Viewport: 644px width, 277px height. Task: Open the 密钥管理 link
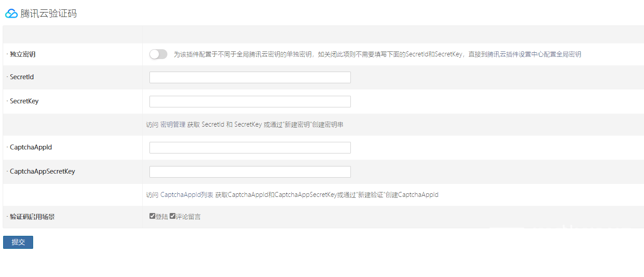[x=173, y=125]
